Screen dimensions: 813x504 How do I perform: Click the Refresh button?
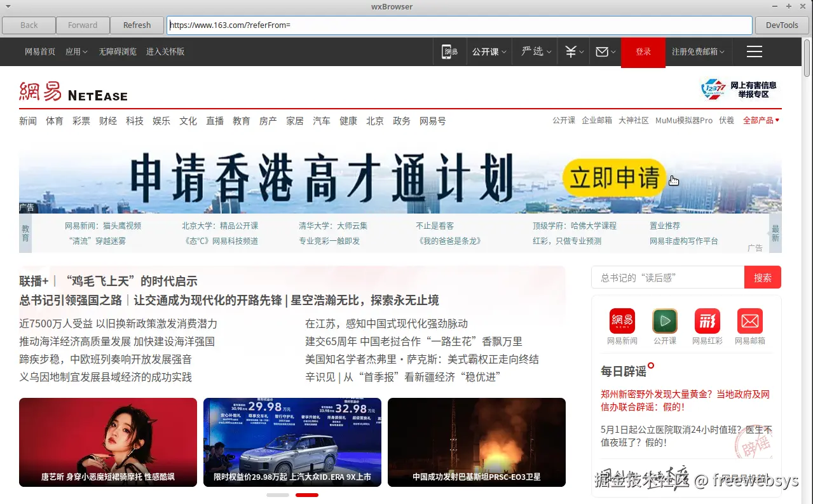pyautogui.click(x=137, y=25)
